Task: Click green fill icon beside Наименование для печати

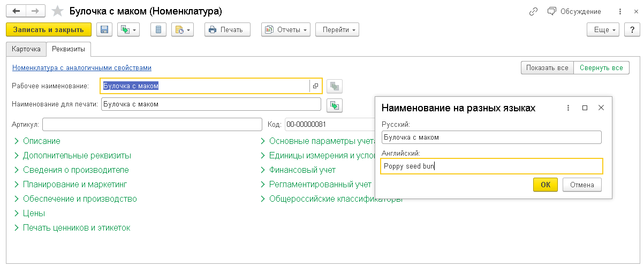Action: tap(335, 105)
